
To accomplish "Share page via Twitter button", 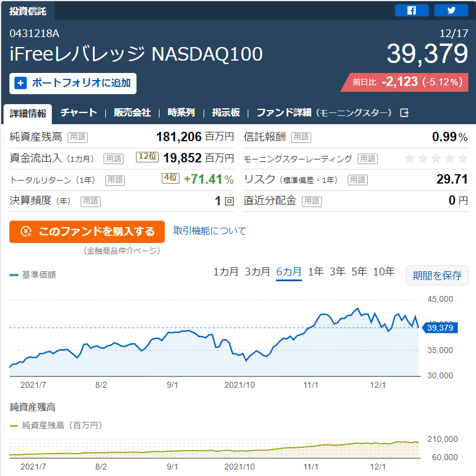I will click(451, 11).
